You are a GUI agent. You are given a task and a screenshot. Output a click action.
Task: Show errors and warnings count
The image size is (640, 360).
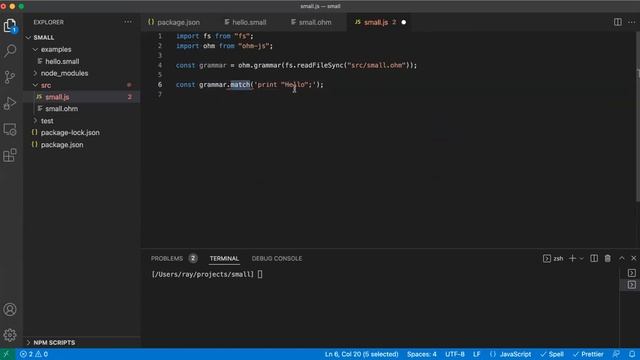[34, 354]
